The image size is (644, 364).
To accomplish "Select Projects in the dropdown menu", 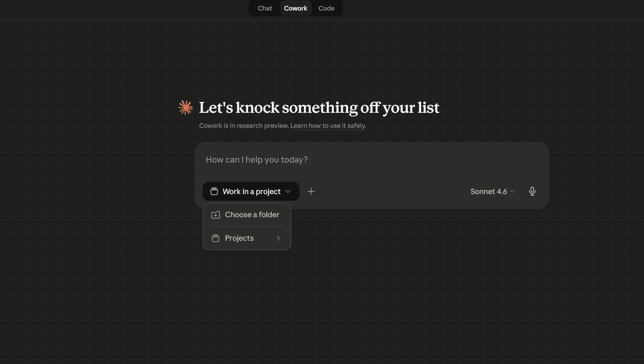I will [x=239, y=238].
